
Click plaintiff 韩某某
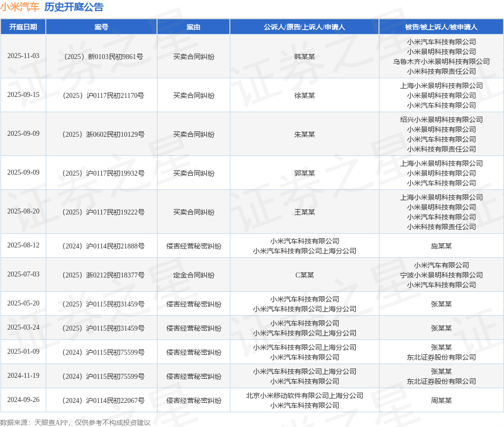305,57
